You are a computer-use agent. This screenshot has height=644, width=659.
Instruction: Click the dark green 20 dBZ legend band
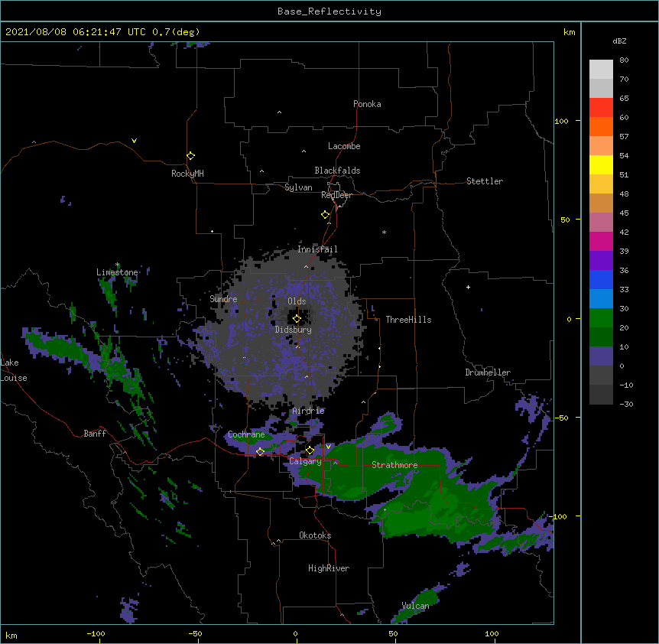click(x=601, y=337)
